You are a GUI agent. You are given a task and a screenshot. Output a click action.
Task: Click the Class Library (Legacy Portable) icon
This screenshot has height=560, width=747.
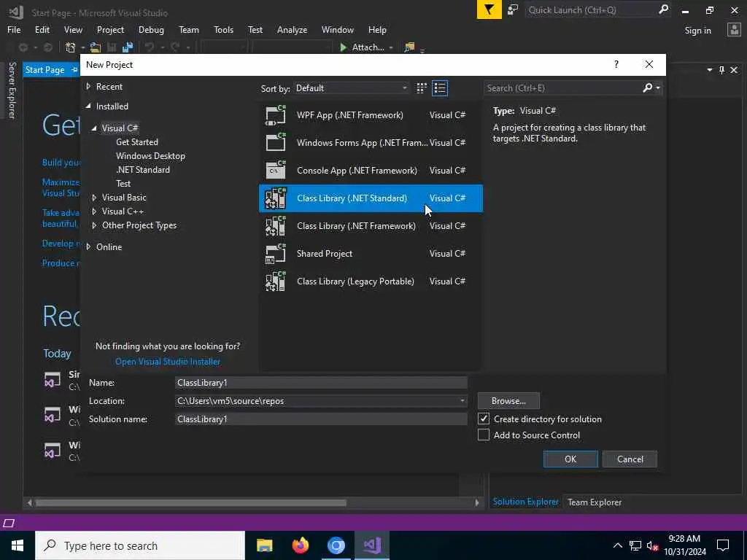tap(275, 281)
